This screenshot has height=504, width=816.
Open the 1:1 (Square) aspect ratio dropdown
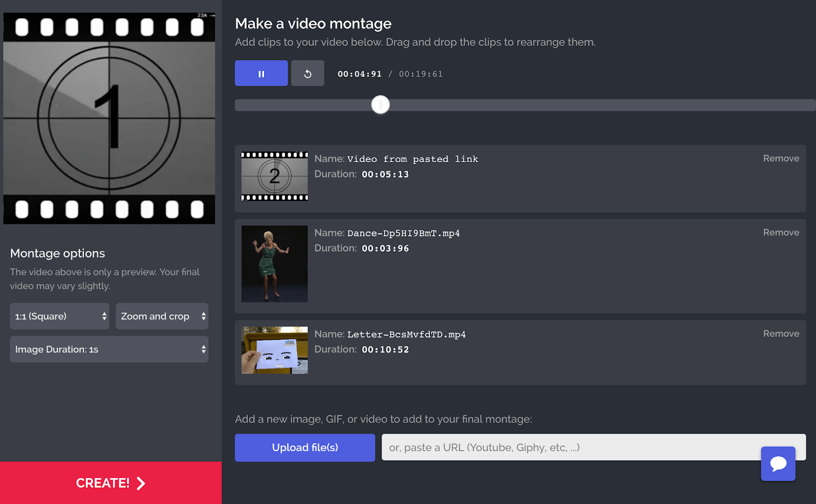click(x=60, y=316)
